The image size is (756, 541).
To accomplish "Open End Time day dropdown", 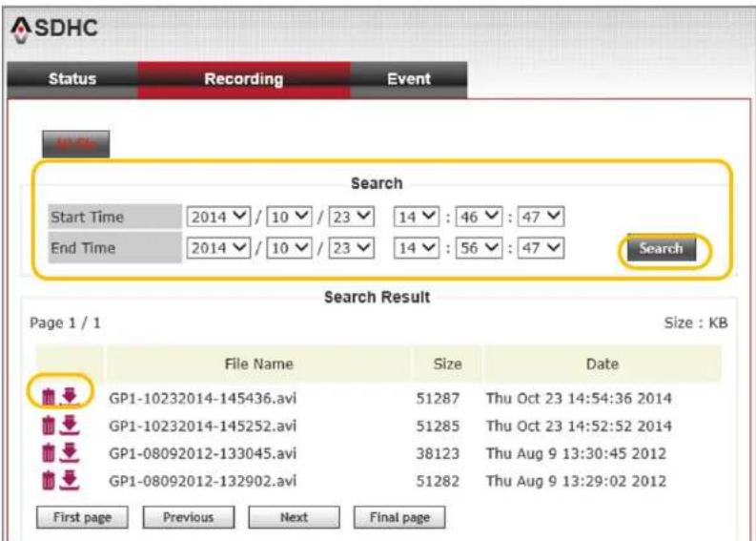I will pos(351,248).
